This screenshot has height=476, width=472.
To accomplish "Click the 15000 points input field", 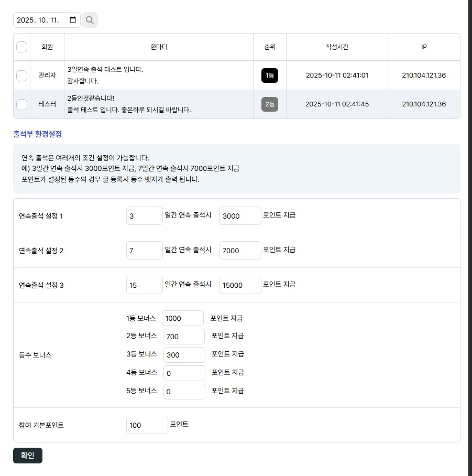I will click(x=240, y=285).
